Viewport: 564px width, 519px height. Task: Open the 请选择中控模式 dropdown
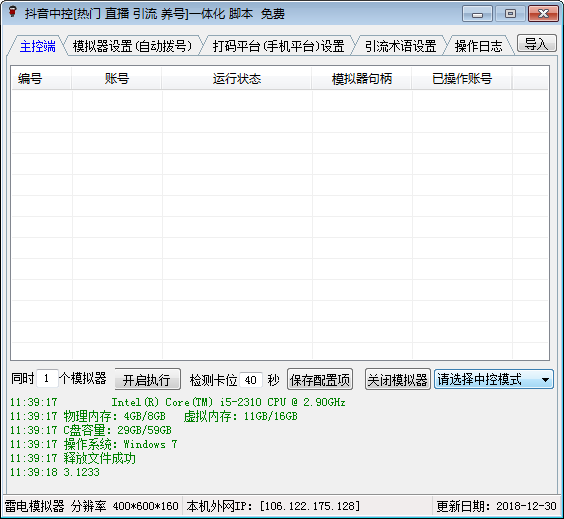point(494,379)
